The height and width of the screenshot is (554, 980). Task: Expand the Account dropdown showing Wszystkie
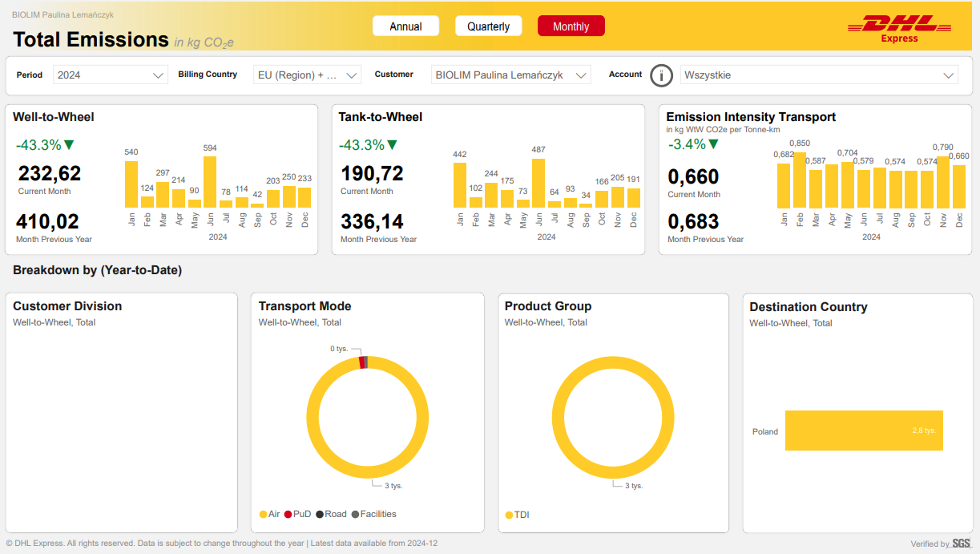(x=819, y=75)
